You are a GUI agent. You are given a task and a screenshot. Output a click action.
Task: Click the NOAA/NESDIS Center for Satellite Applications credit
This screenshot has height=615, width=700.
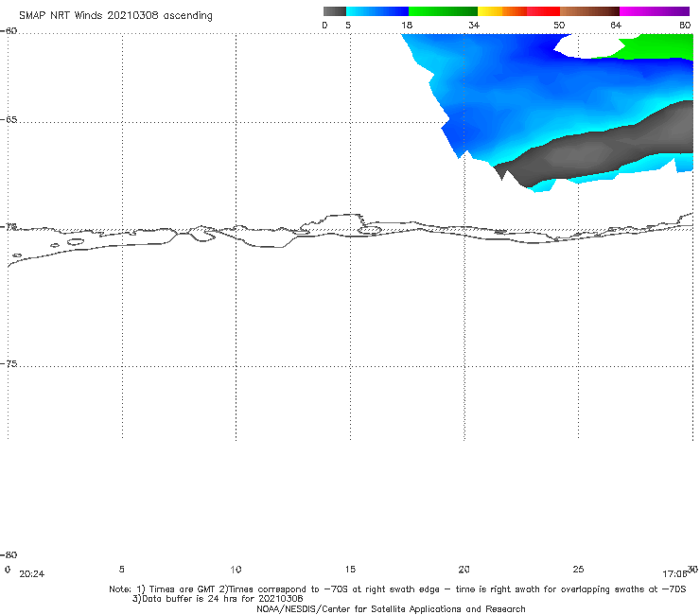tap(391, 609)
